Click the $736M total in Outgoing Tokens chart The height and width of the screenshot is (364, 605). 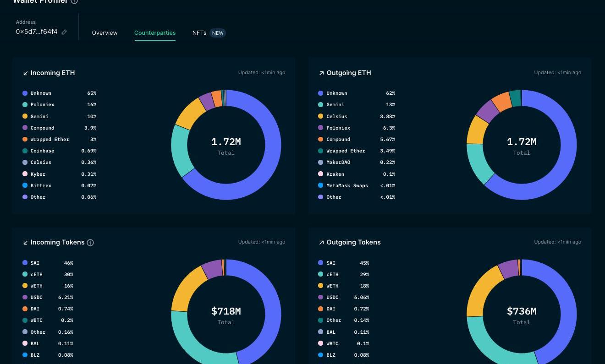coord(522,311)
